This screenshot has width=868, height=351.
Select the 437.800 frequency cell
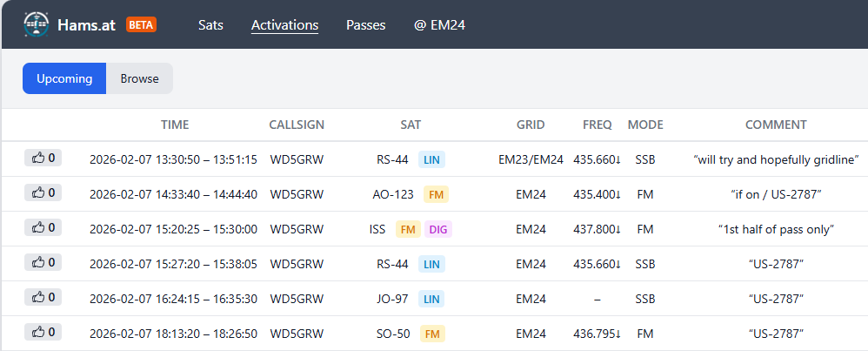pos(598,230)
